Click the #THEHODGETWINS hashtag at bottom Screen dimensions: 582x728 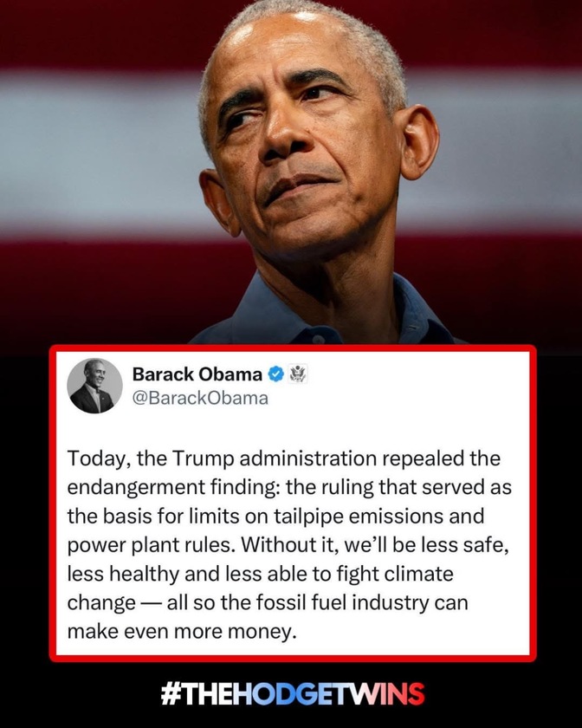(293, 693)
